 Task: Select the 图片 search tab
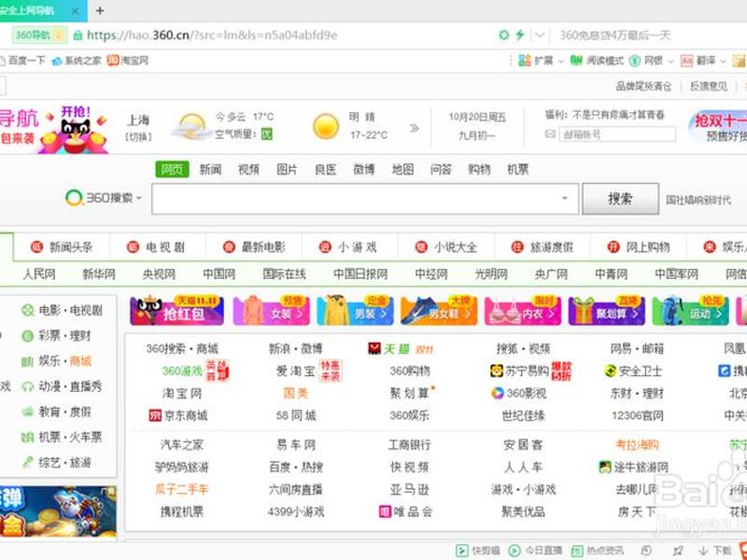pyautogui.click(x=287, y=169)
